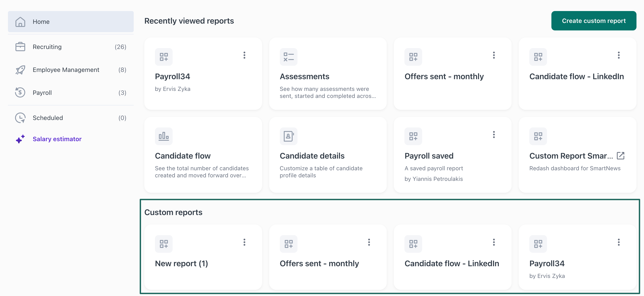Image resolution: width=644 pixels, height=296 pixels.
Task: Open the three-dot menu on the recently viewed Candidate flow - LinkedIn card
Action: coord(619,55)
